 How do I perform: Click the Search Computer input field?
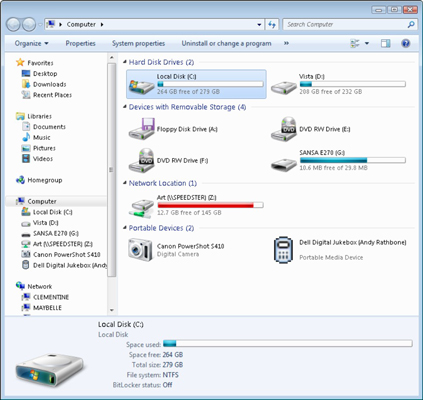pyautogui.click(x=345, y=24)
